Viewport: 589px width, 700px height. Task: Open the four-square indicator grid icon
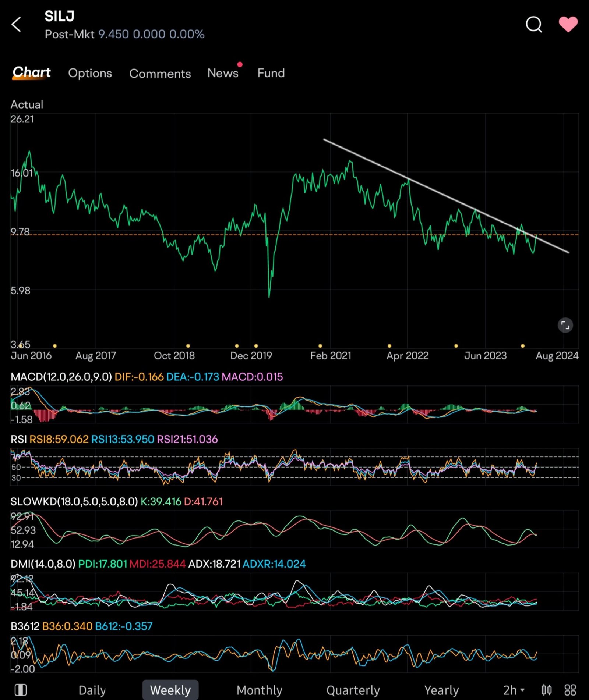(x=570, y=690)
